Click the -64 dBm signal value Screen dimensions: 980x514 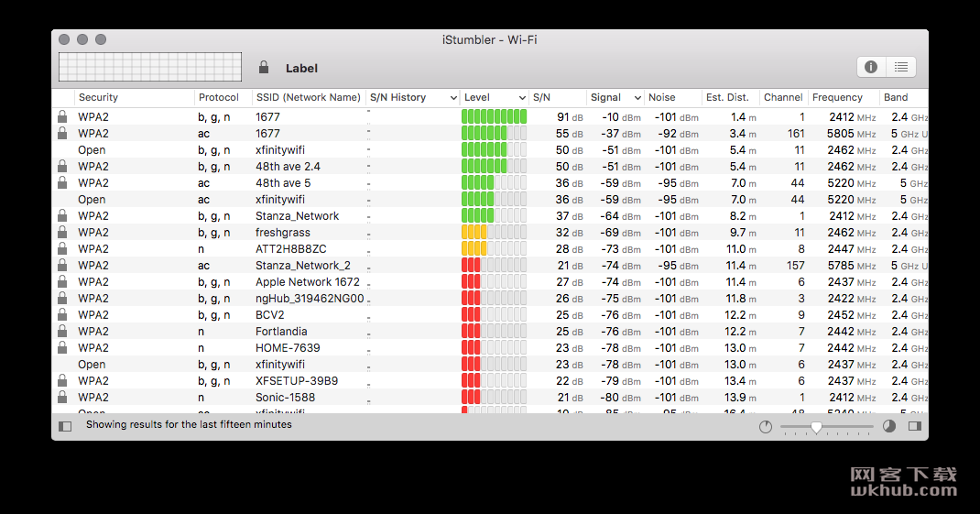click(x=621, y=215)
